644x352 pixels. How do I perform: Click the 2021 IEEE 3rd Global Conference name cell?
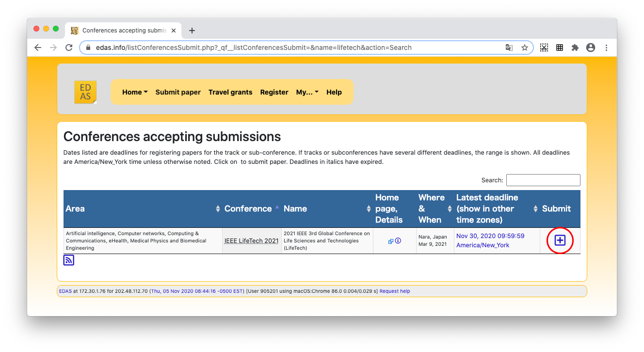coord(327,240)
